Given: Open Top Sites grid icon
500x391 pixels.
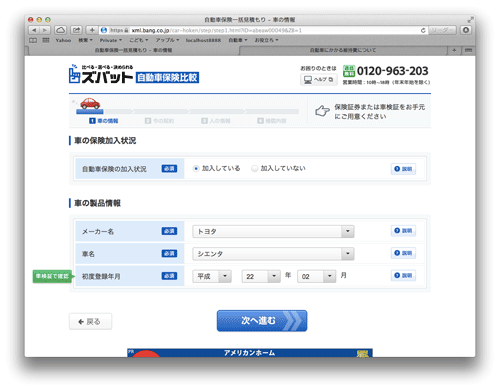Looking at the screenshot, I should point(46,40).
